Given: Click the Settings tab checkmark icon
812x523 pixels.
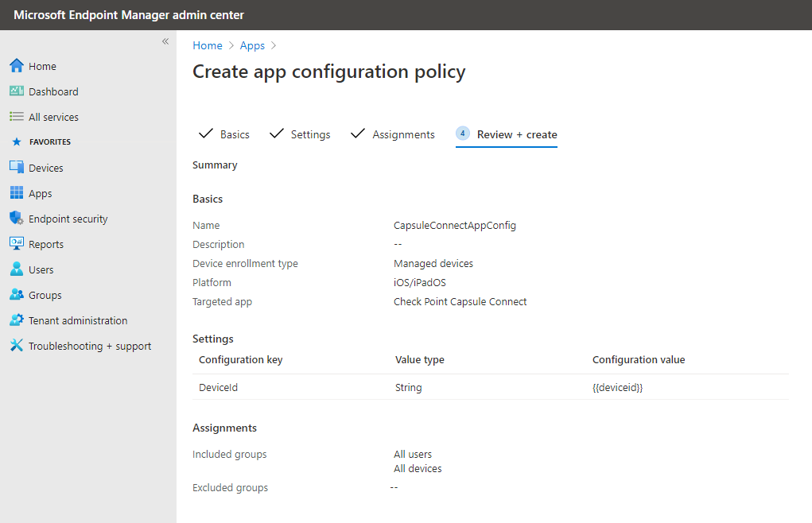Looking at the screenshot, I should pos(277,134).
